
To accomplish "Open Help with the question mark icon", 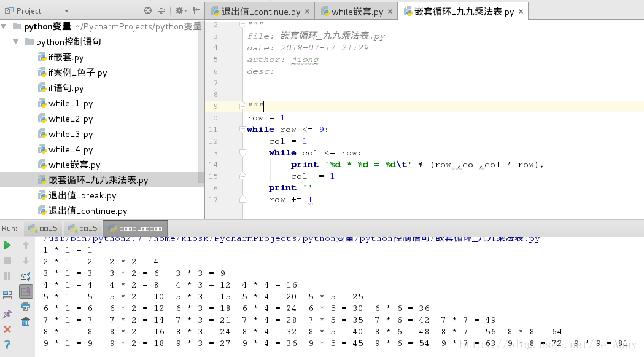I will pos(7,345).
